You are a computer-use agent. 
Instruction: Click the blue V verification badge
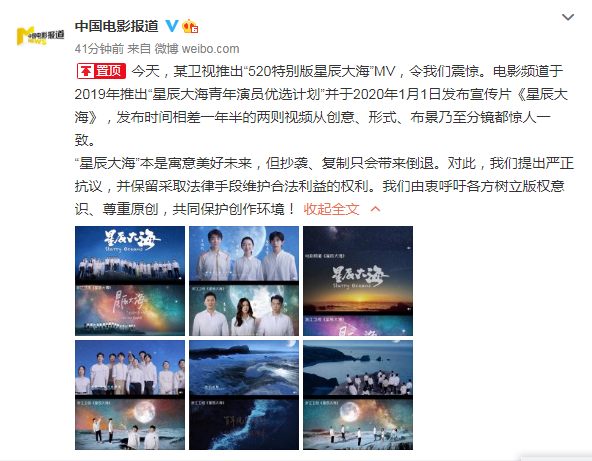pyautogui.click(x=172, y=26)
